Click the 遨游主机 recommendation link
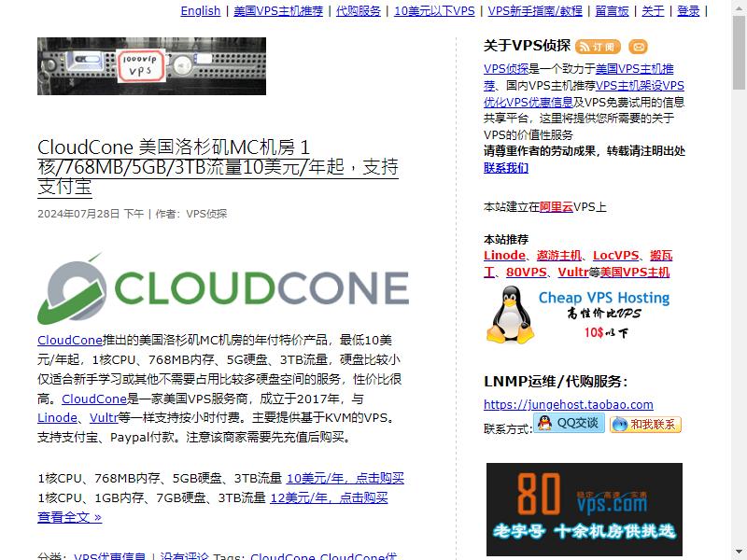 (x=558, y=255)
